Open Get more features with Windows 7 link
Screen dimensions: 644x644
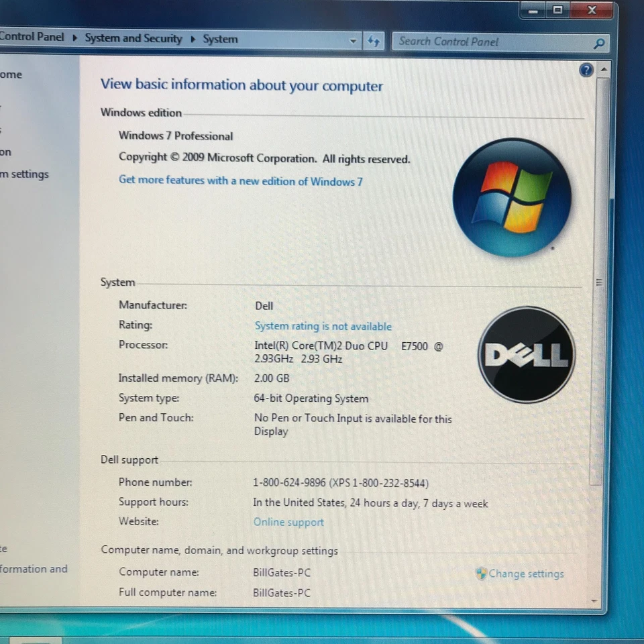pos(240,182)
